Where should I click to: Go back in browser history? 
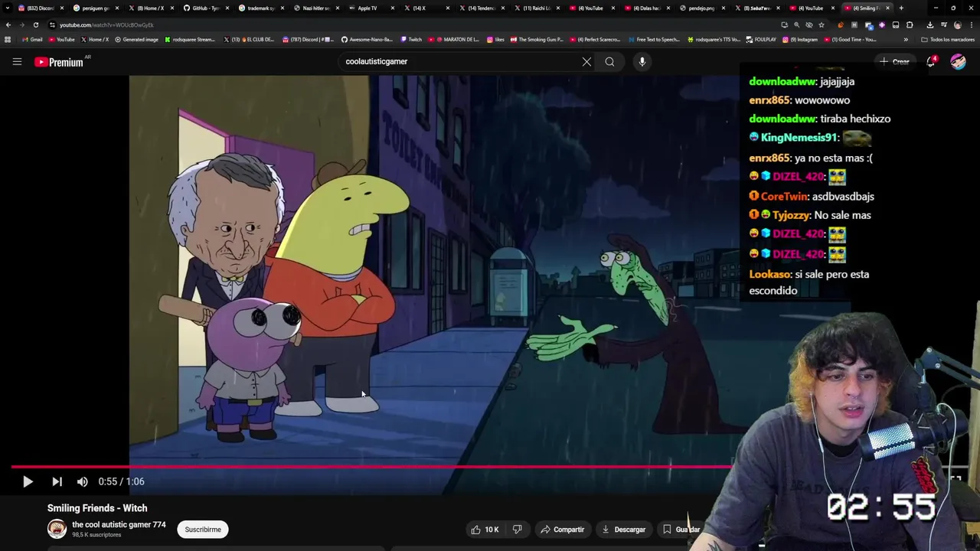8,24
